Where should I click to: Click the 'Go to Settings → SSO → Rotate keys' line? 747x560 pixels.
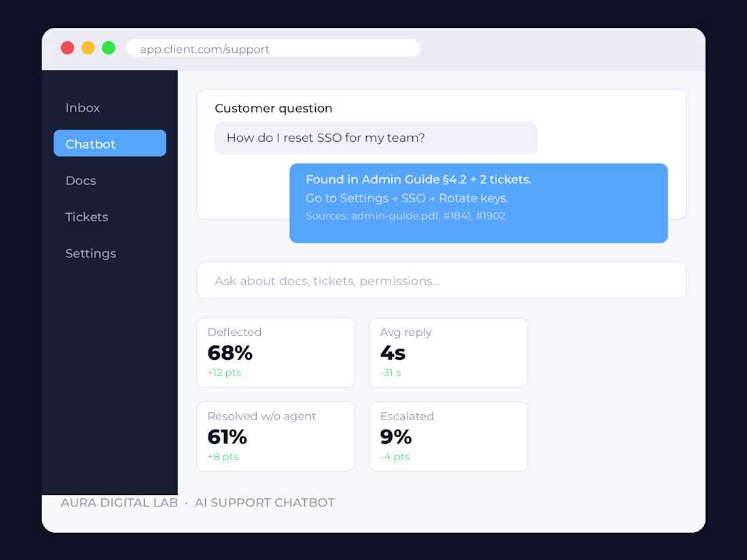[x=407, y=198]
